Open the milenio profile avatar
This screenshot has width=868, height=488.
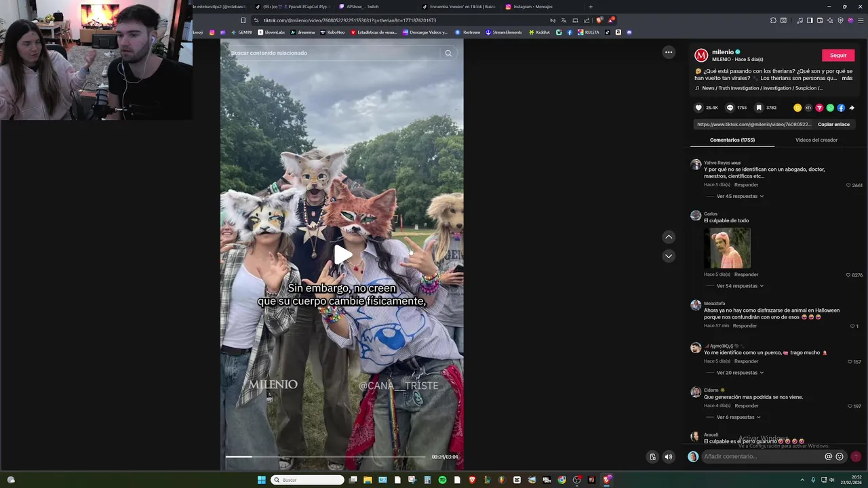coord(701,56)
